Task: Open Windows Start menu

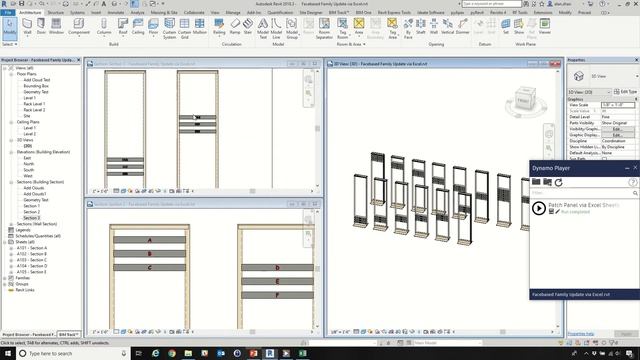Action: 8,353
